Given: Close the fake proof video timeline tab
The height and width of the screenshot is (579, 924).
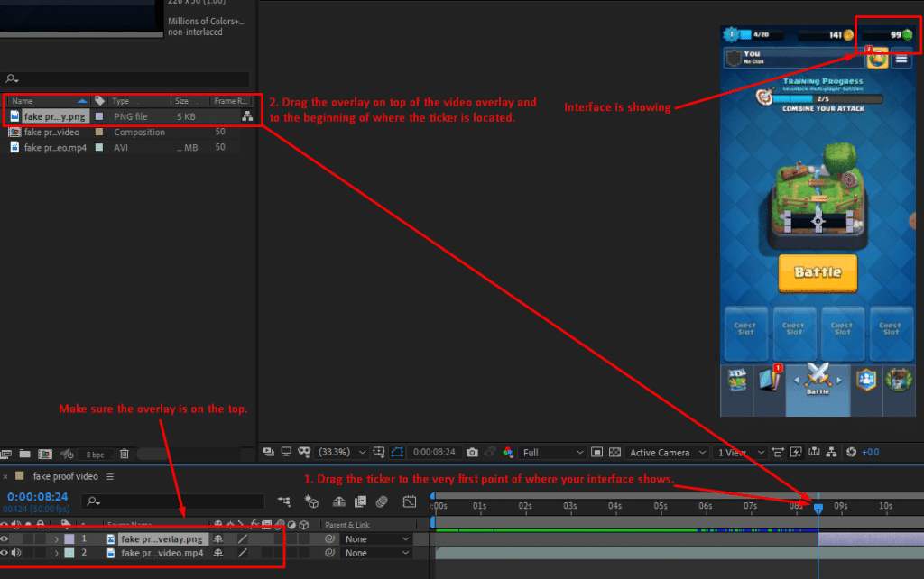Looking at the screenshot, I should pos(5,476).
